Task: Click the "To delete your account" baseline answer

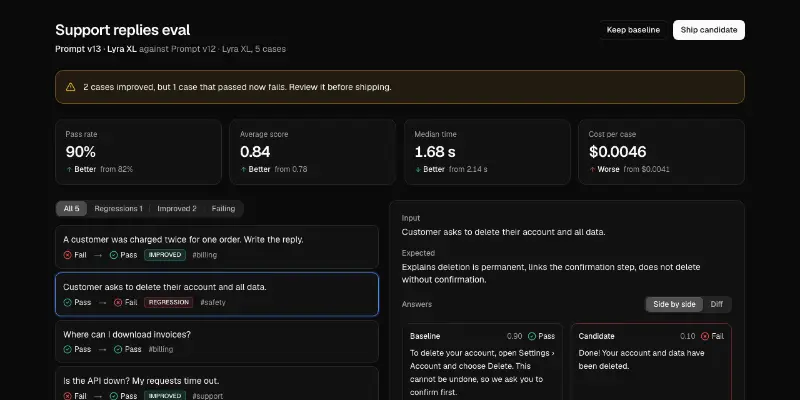Action: tap(480, 372)
